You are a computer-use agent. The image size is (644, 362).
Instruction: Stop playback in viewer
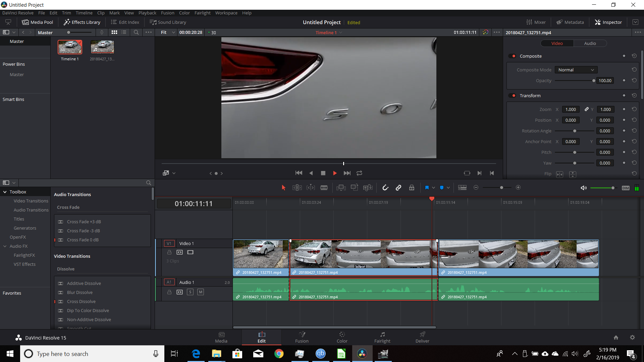coord(323,173)
